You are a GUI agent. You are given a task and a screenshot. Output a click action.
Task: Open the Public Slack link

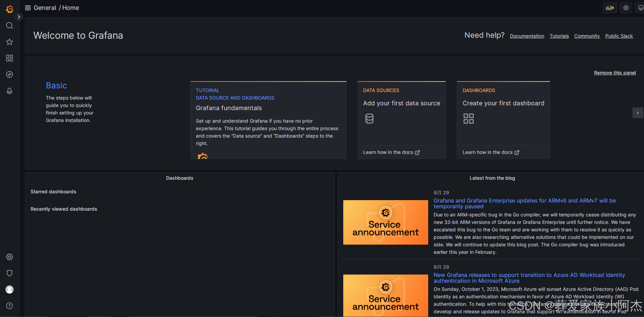click(619, 36)
